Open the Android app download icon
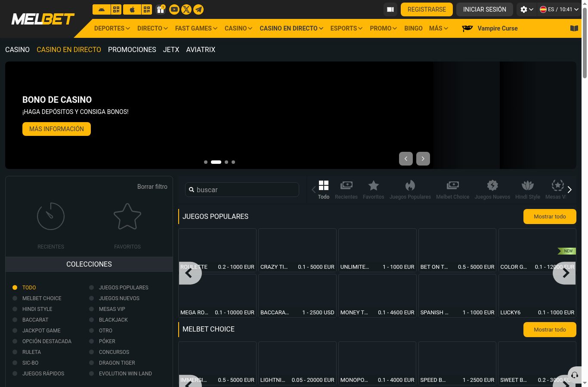This screenshot has height=387, width=588. pyautogui.click(x=102, y=9)
